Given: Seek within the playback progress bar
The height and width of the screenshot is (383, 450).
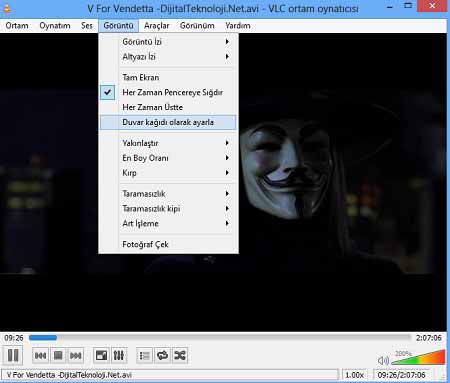Looking at the screenshot, I should 220,338.
